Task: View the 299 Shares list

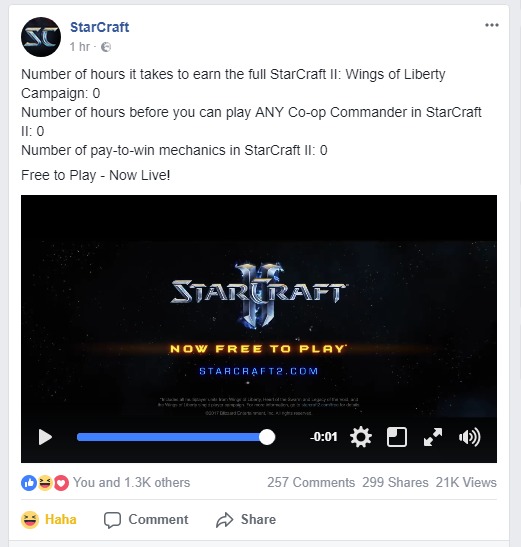Action: (x=395, y=482)
